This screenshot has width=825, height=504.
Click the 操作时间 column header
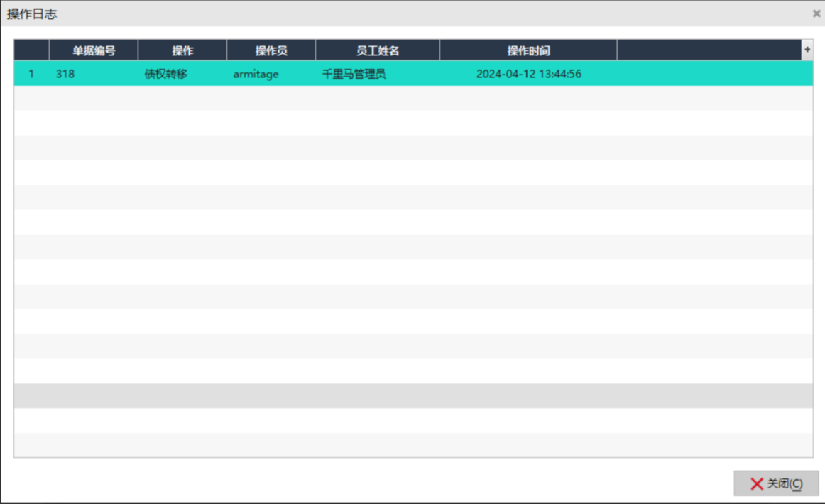click(x=528, y=50)
